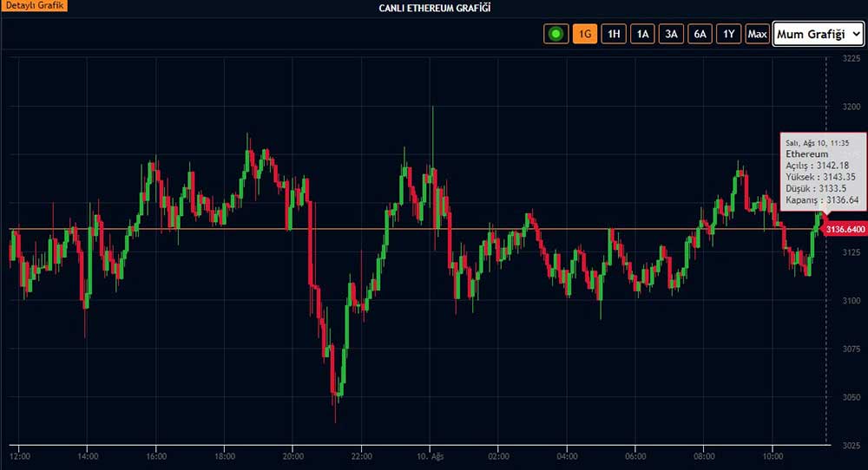The width and height of the screenshot is (868, 470).
Task: Click the 08:00 time axis label
Action: pyautogui.click(x=704, y=457)
